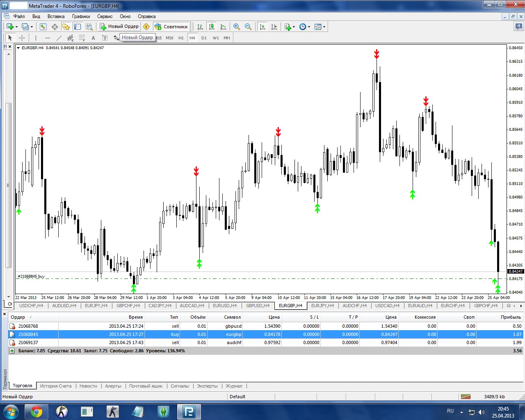Select the D1 timeframe button
525x420 pixels.
point(204,38)
